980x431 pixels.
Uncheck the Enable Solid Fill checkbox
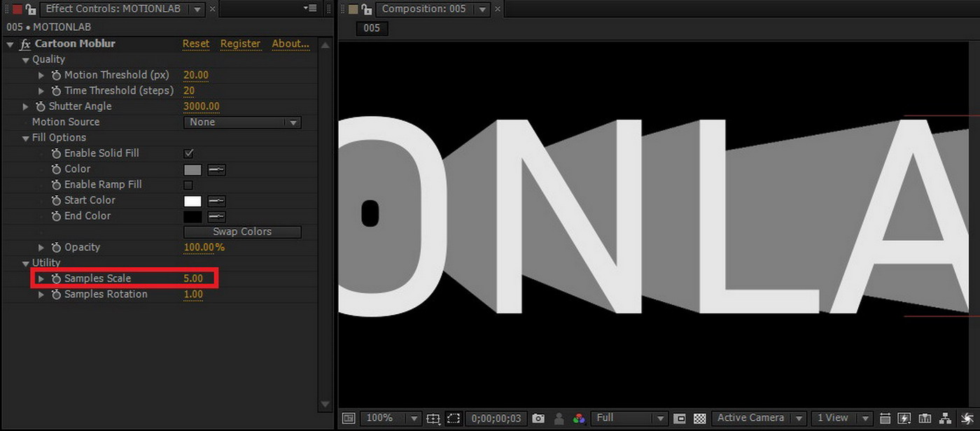[188, 153]
